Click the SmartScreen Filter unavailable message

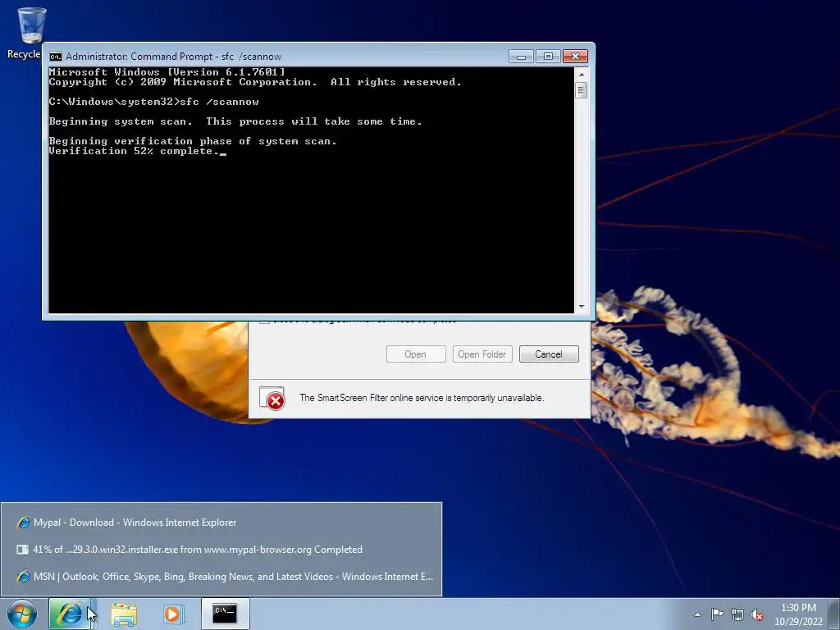(422, 398)
